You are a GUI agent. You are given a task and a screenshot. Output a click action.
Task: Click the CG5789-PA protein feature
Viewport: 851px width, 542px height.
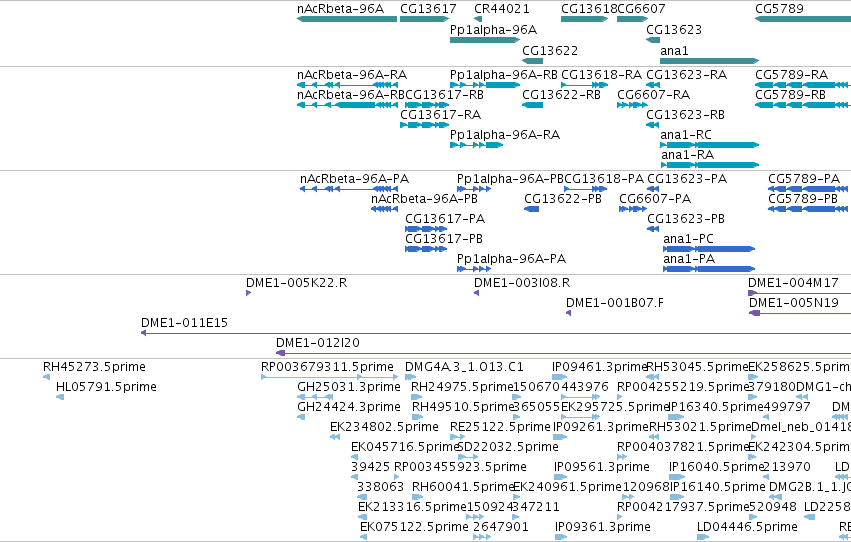pyautogui.click(x=808, y=189)
